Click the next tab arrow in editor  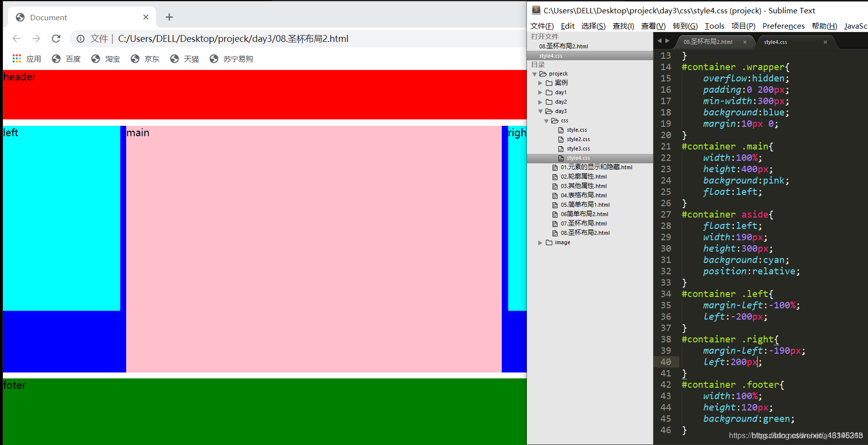click(667, 41)
